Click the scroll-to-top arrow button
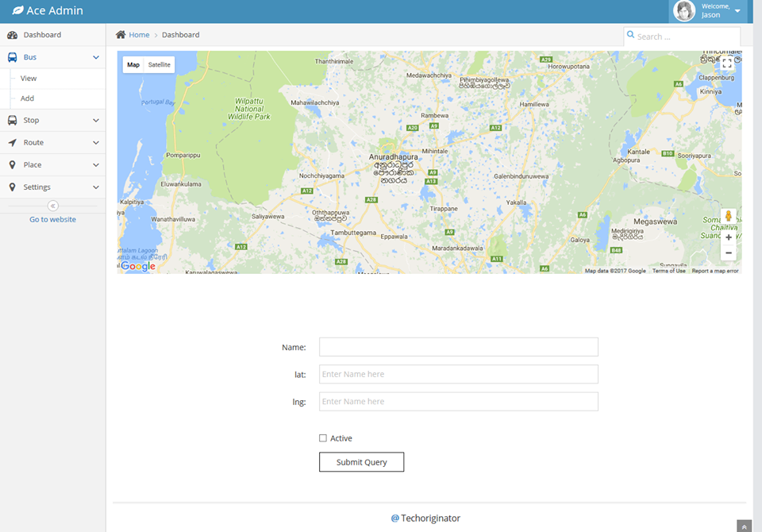This screenshot has width=762, height=532. click(744, 526)
